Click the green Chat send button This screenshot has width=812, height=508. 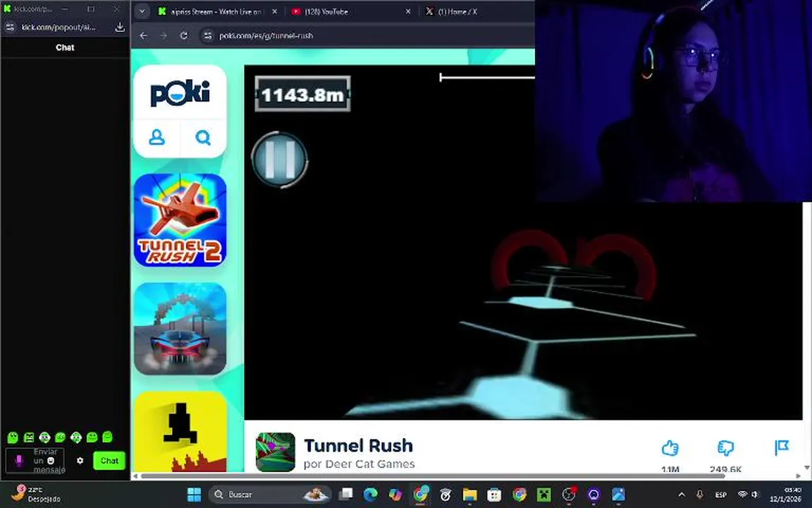[x=109, y=460]
